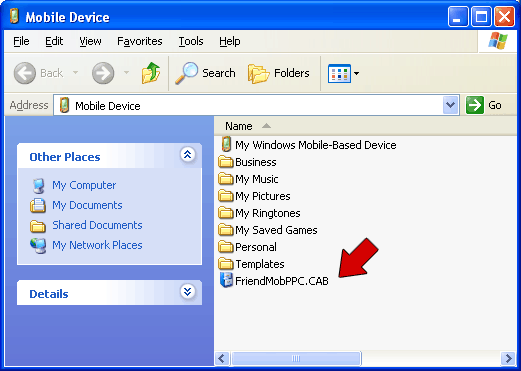The height and width of the screenshot is (371, 521).
Task: Click the scroll left arrow
Action: coord(222,359)
